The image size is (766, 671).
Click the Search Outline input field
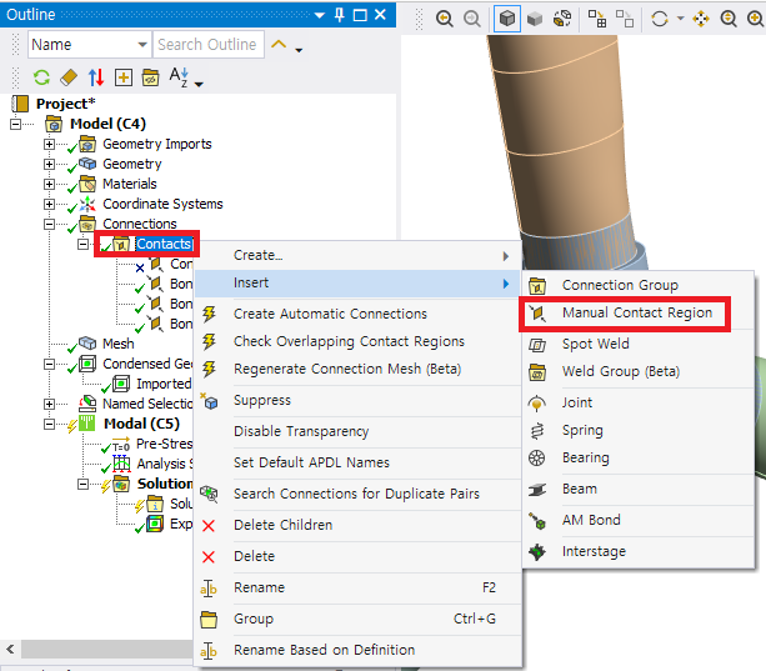[207, 45]
